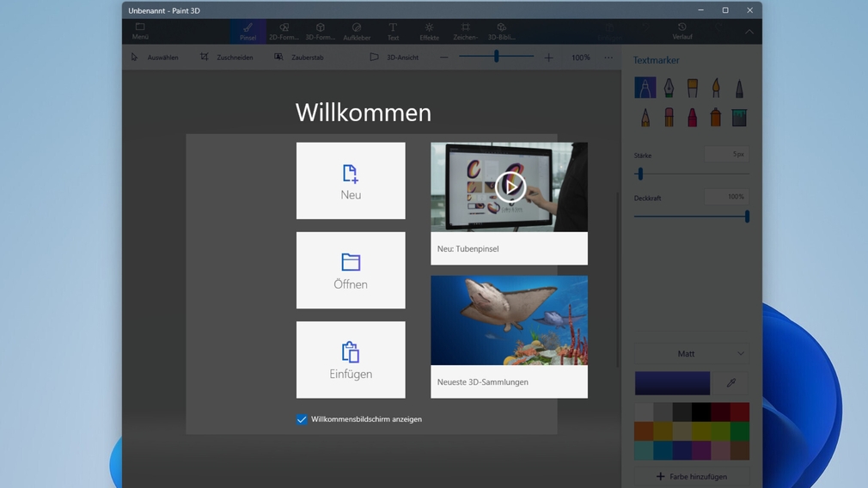
Task: Click the Neu tile to create project
Action: coord(351,181)
